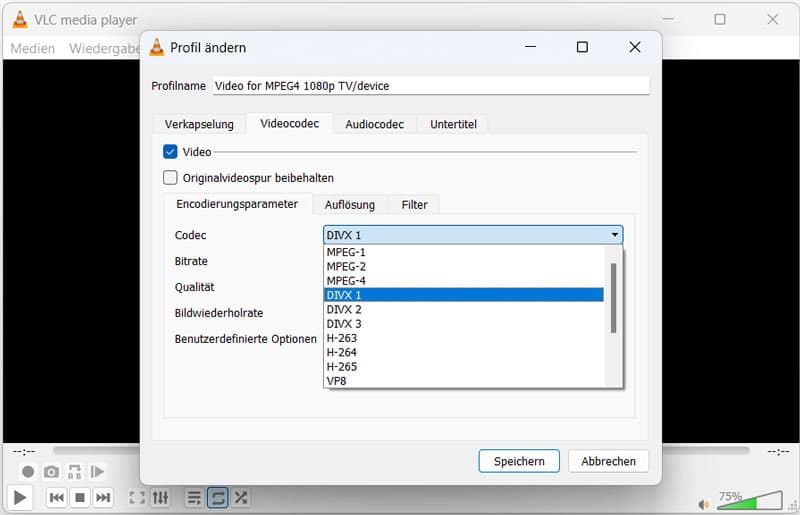Viewport: 800px width, 515px height.
Task: Select MPEG-2 from codec list
Action: coord(464,266)
